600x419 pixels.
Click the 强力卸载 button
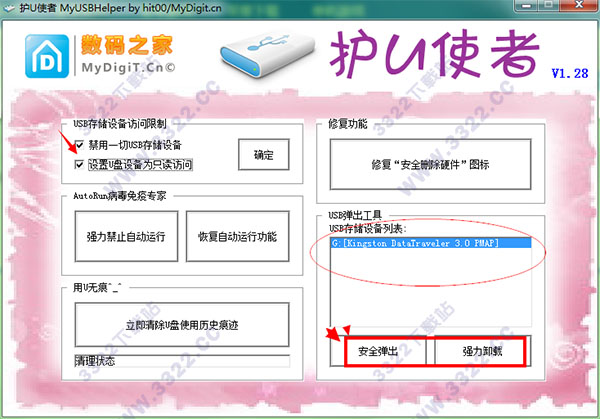tap(482, 351)
